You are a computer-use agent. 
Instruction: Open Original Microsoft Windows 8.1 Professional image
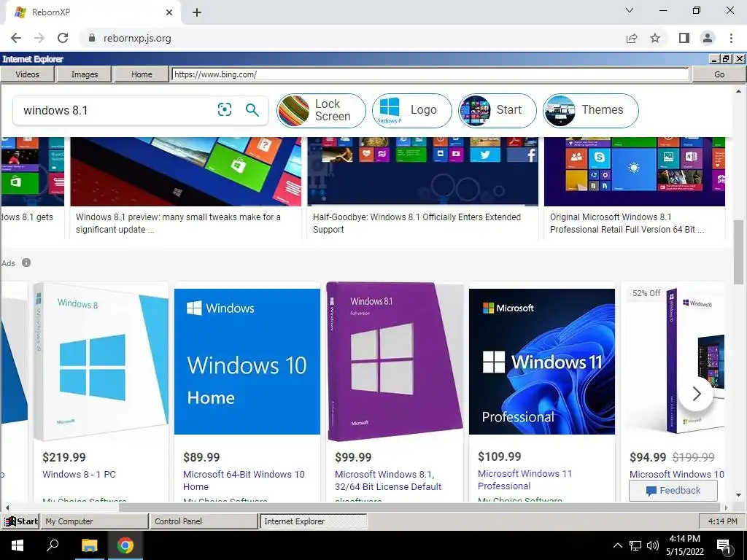pos(634,171)
